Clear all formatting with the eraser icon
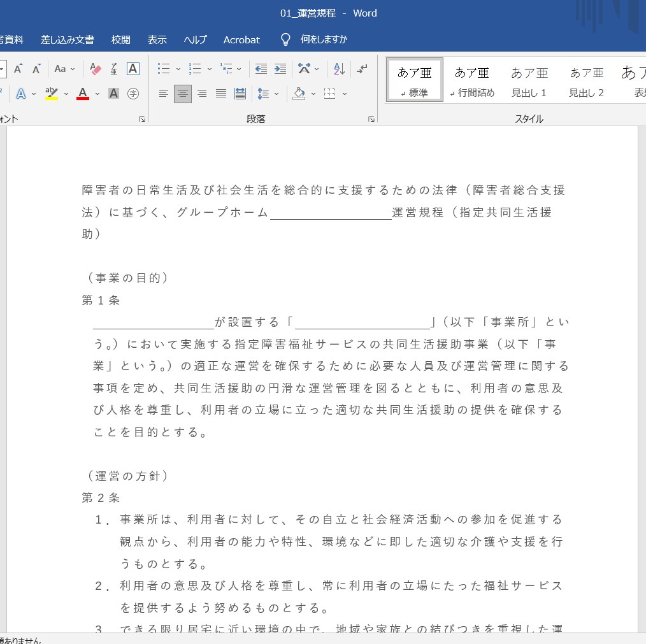Screen dimensions: 646x644 (95, 68)
